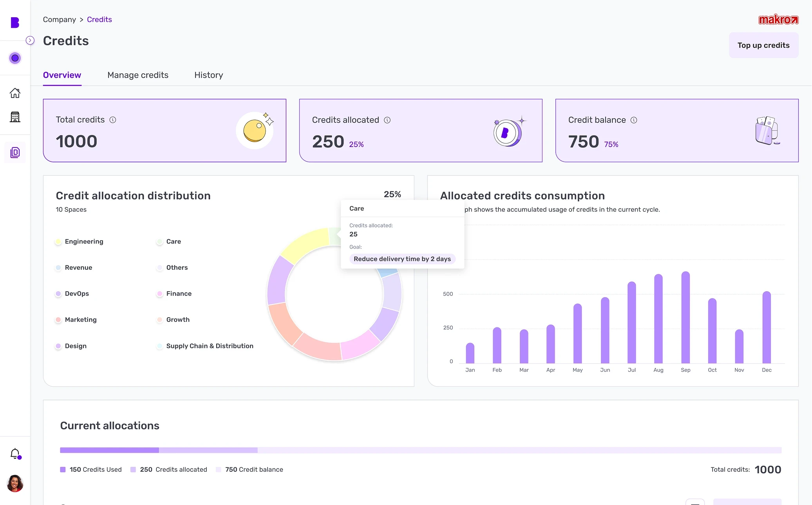Click the info icon next to Total credits

tap(113, 120)
